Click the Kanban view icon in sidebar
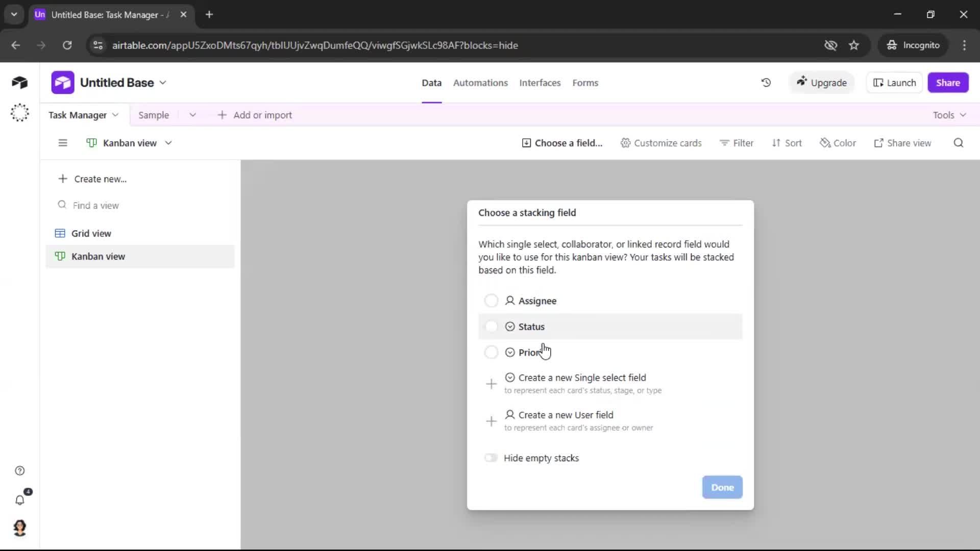 tap(60, 256)
